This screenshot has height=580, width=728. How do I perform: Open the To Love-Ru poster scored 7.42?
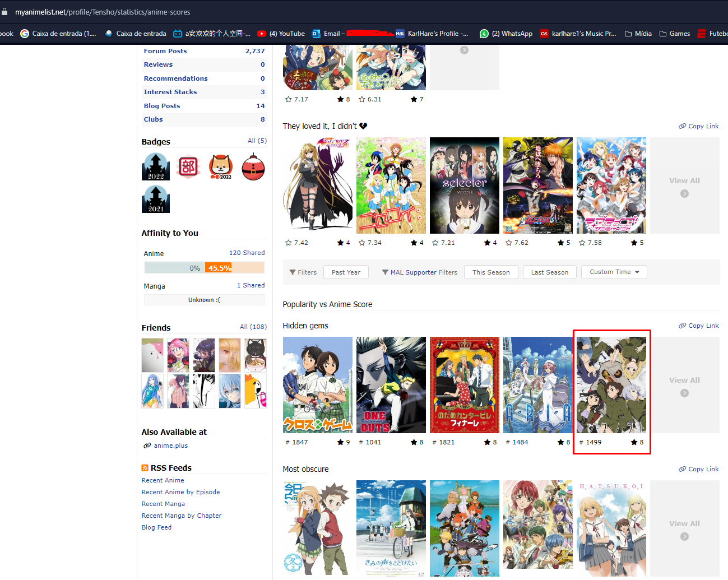pos(318,185)
